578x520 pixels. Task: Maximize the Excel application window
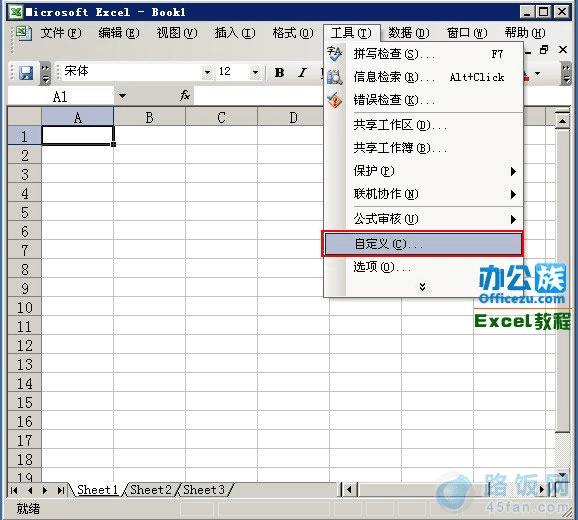tap(544, 12)
